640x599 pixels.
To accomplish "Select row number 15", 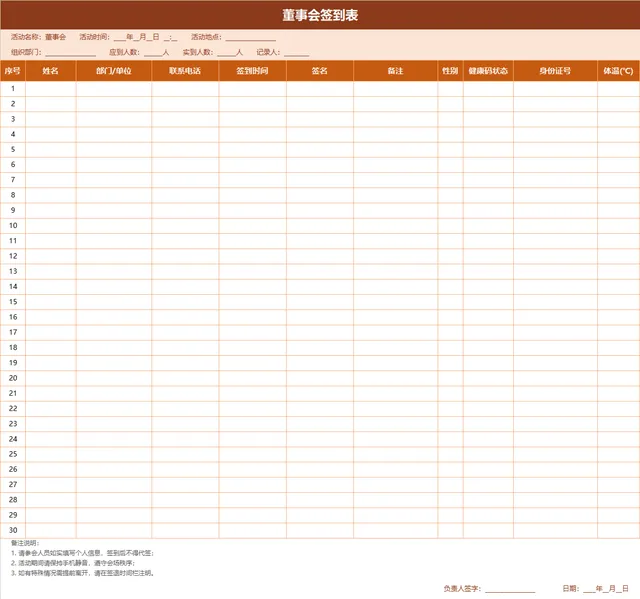I will tap(13, 302).
